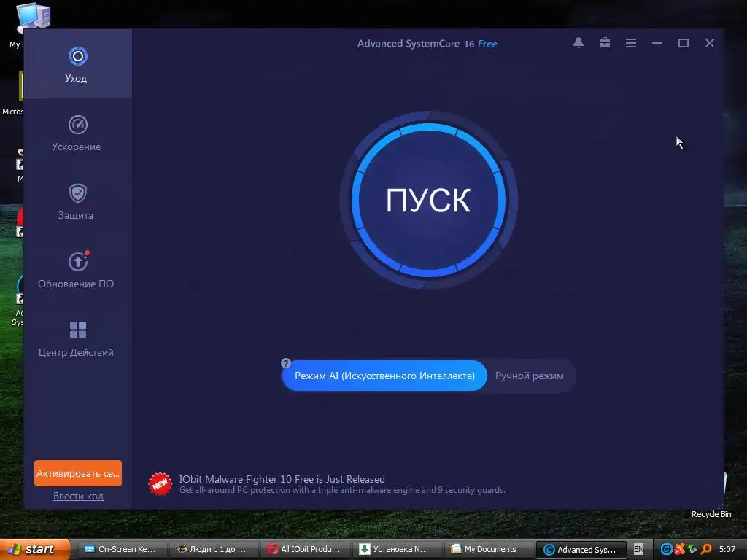Click the Ввести код link
Screen dimensions: 747x560
[x=78, y=496]
